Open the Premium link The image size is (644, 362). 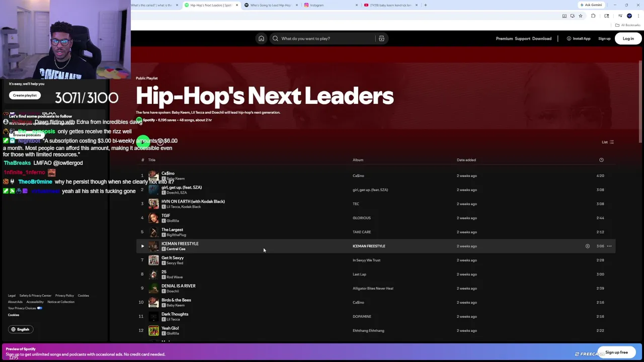[504, 39]
